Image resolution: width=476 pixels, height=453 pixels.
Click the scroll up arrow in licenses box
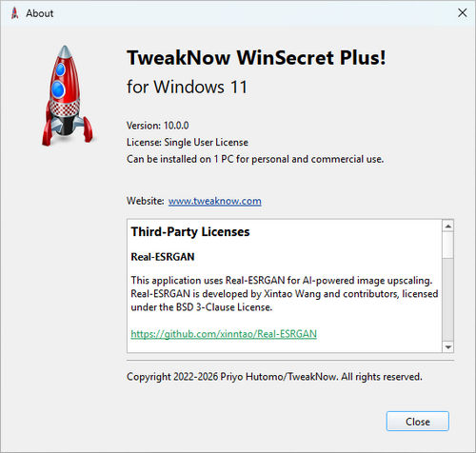pos(448,226)
